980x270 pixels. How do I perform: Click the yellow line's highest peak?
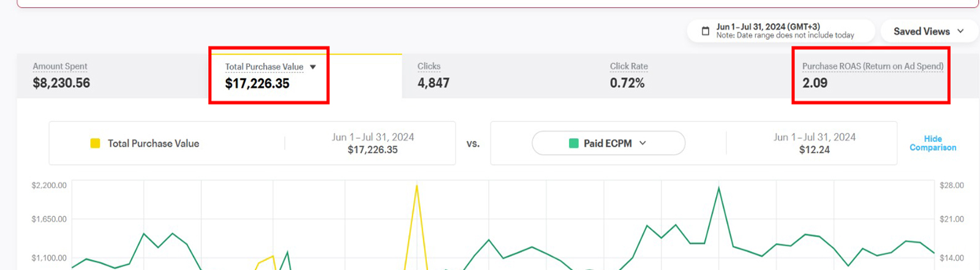(x=417, y=185)
